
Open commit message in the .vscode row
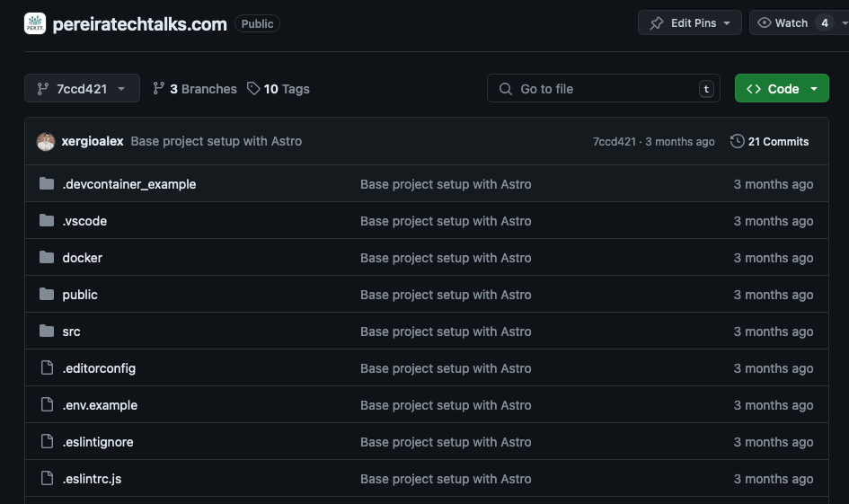point(446,221)
